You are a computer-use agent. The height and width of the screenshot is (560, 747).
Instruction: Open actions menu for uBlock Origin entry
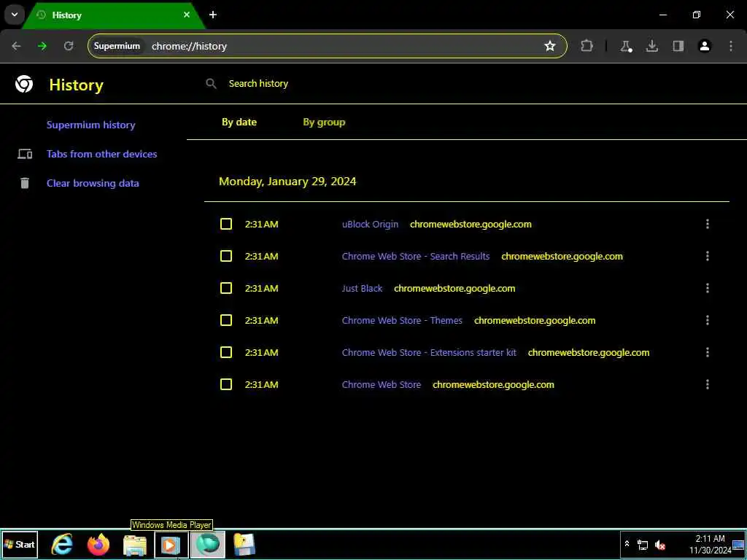click(708, 224)
